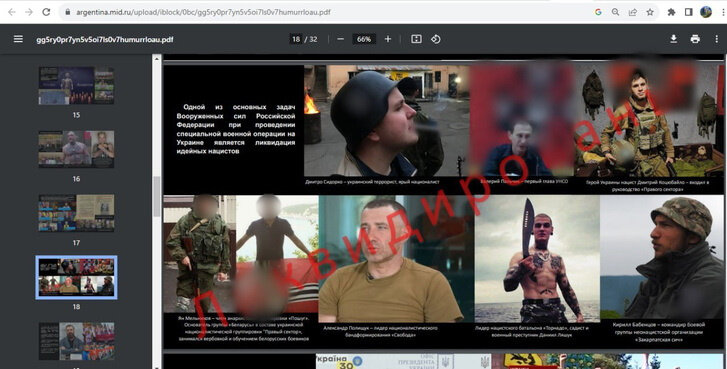Click caption under helmeted man photo
Viewport: 727px width, 369px height.
point(372,182)
